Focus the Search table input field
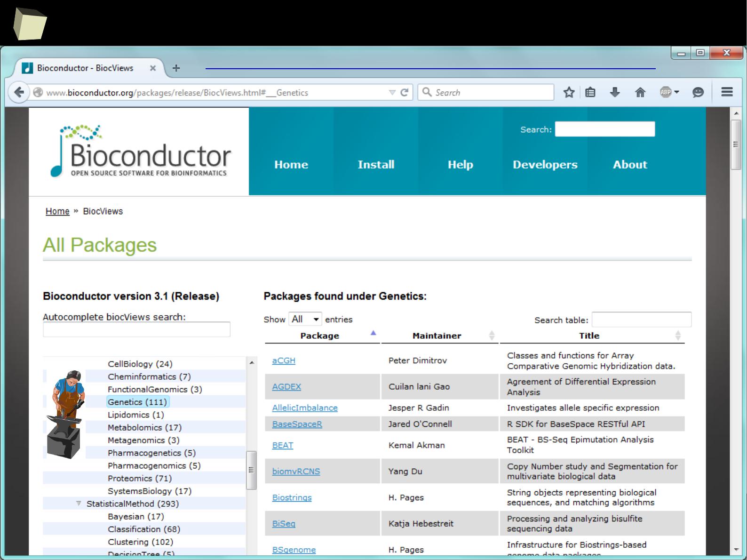 click(x=642, y=320)
